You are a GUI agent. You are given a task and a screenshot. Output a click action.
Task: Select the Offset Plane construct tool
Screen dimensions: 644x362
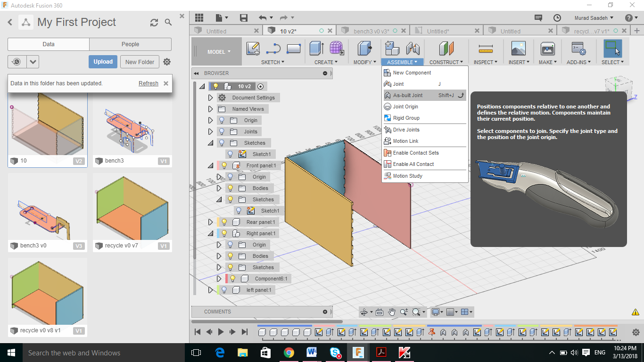[446, 49]
